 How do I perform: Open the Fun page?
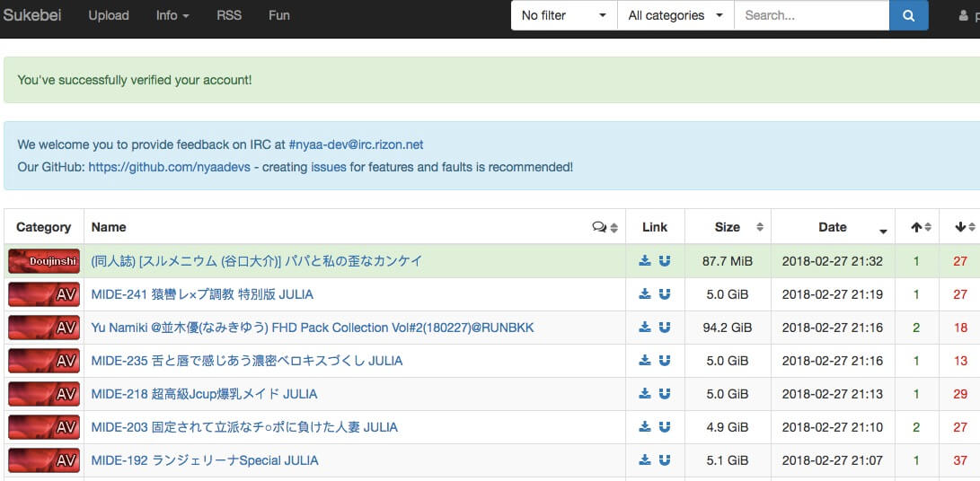tap(278, 15)
